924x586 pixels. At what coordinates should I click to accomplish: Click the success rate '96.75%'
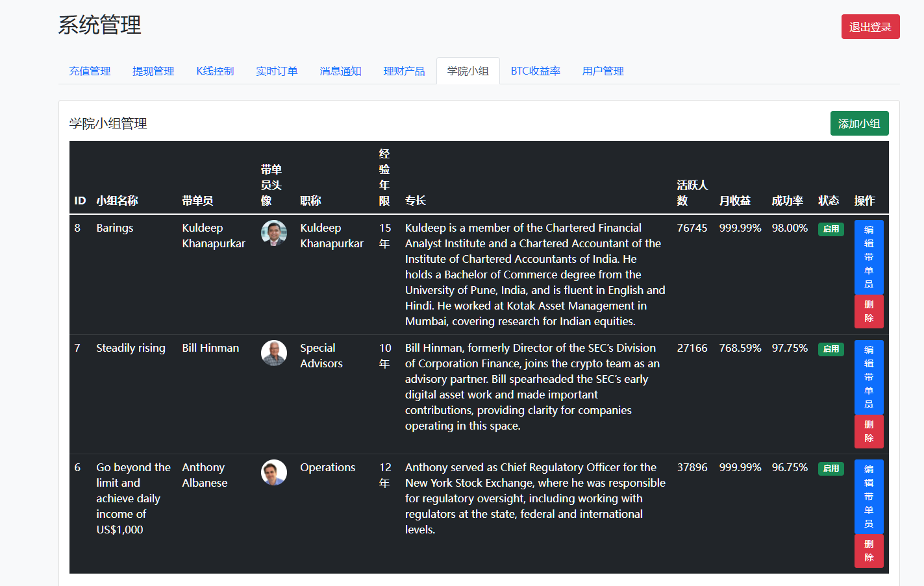pyautogui.click(x=790, y=467)
